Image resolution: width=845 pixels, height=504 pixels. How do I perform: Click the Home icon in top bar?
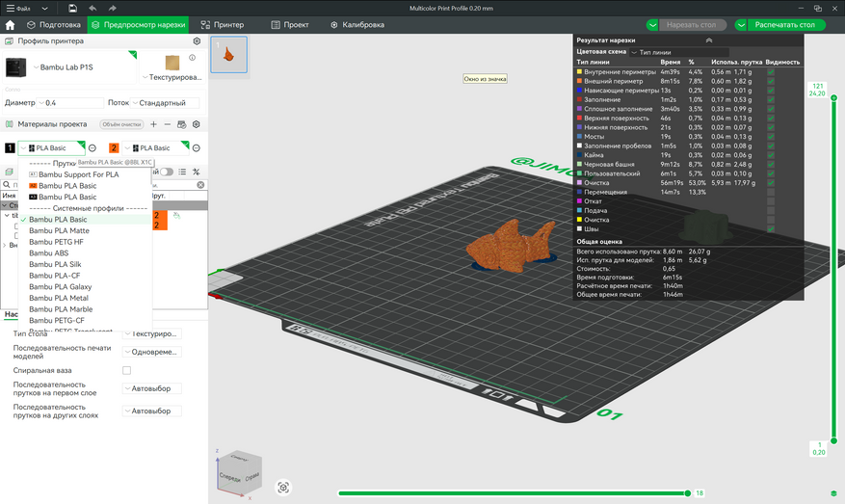click(x=10, y=24)
